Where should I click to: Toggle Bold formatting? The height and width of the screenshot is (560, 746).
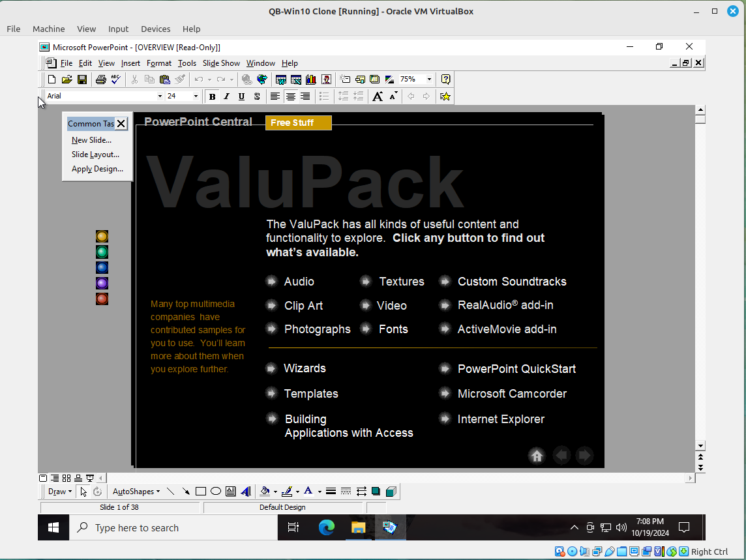coord(212,96)
